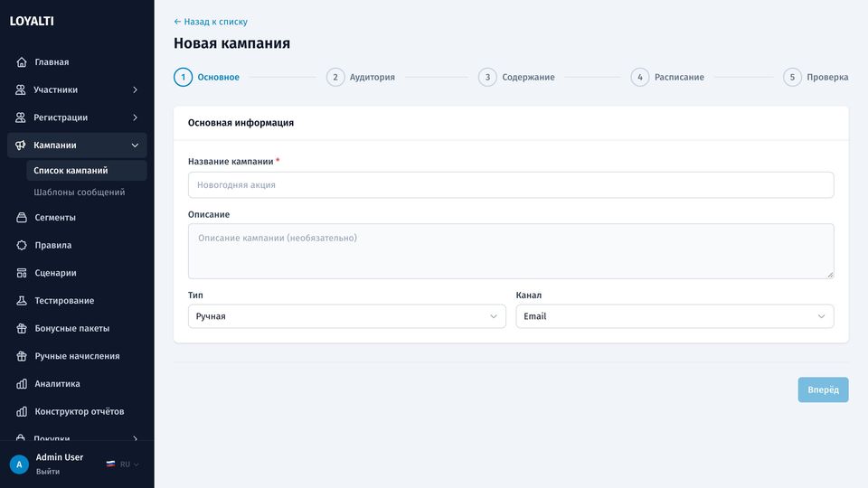Click the Основная информация card title
The width and height of the screenshot is (868, 488).
tap(241, 123)
